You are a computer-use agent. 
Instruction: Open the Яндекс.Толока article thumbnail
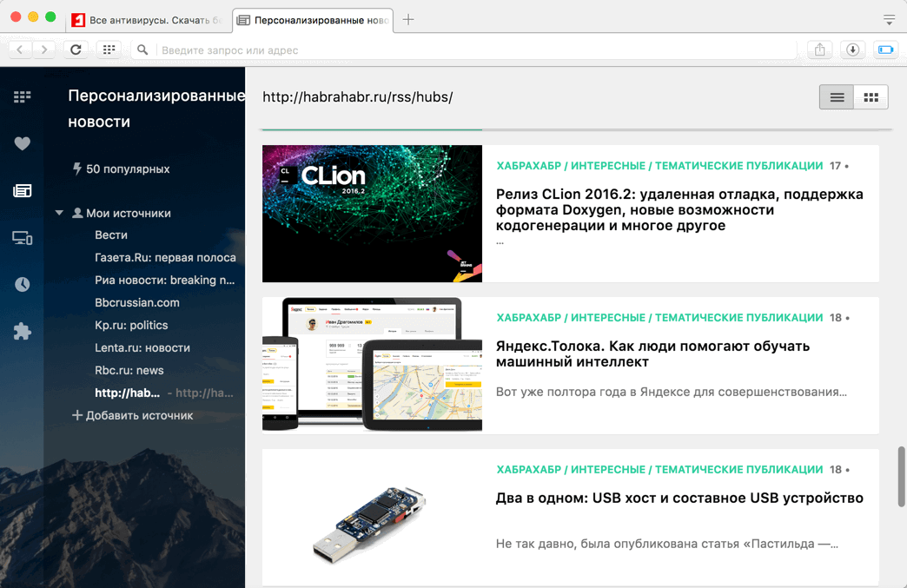[372, 365]
